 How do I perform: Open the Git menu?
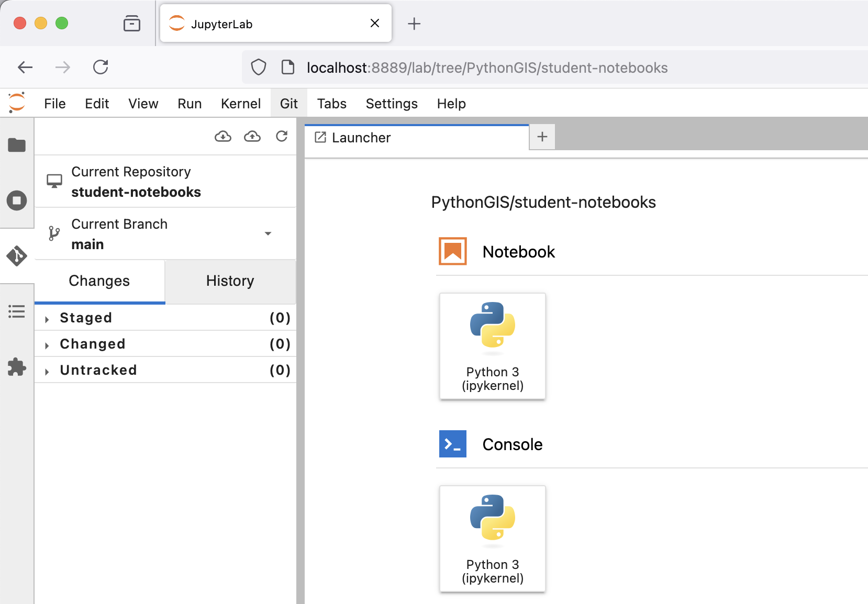[289, 104]
